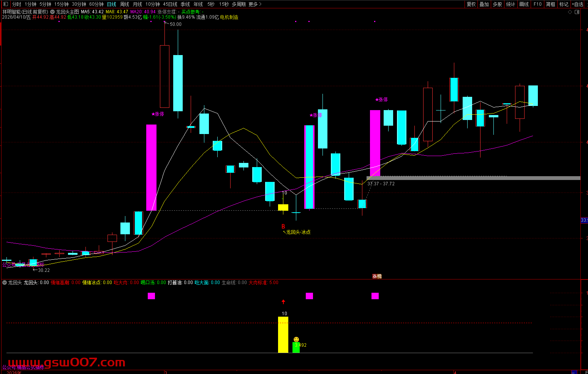
Task: Add stock via +自选 button
Action: point(577,4)
